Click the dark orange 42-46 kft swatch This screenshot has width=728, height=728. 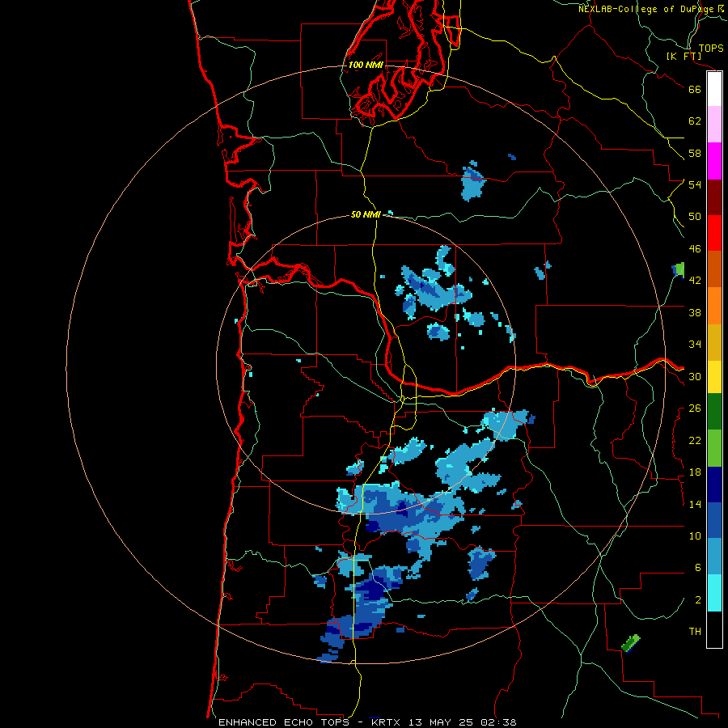714,269
